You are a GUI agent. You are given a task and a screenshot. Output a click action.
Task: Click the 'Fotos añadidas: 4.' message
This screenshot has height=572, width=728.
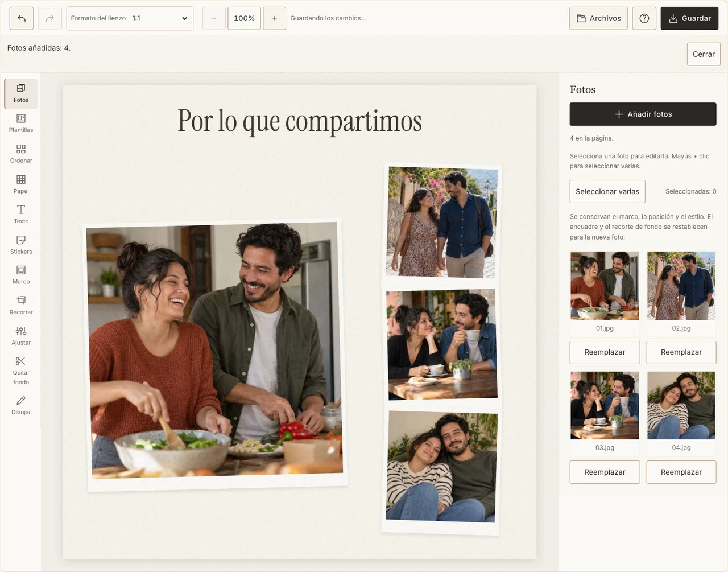[x=39, y=48]
